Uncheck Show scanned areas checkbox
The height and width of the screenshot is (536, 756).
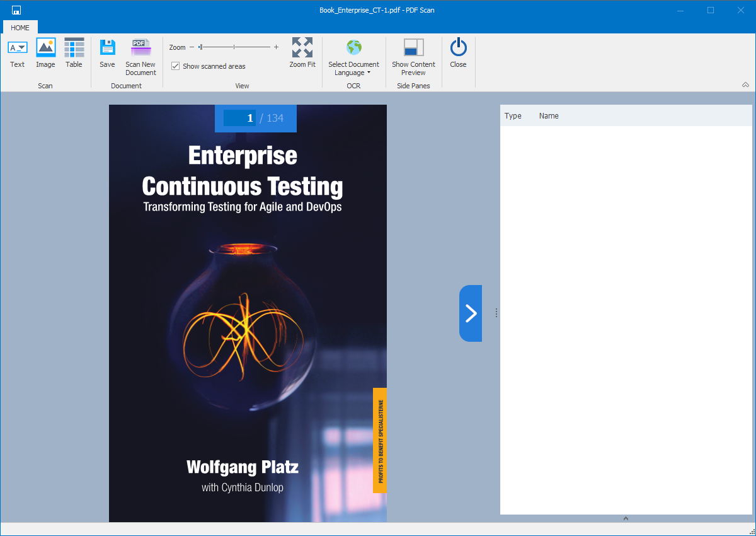(x=176, y=66)
